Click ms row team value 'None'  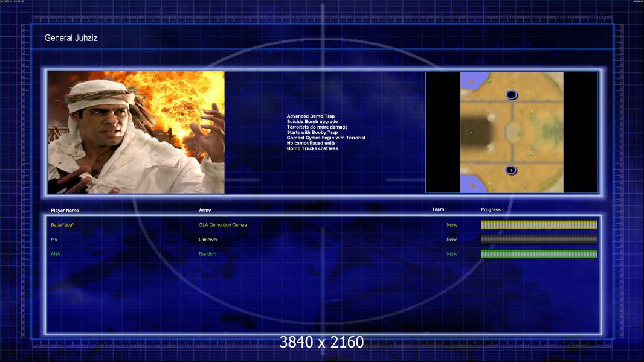coord(452,240)
